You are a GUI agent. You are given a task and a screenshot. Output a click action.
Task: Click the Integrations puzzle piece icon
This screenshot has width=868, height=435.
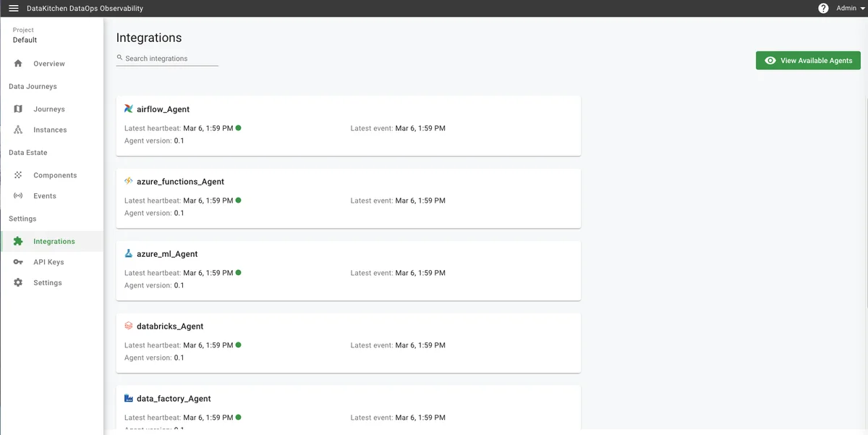click(x=18, y=242)
